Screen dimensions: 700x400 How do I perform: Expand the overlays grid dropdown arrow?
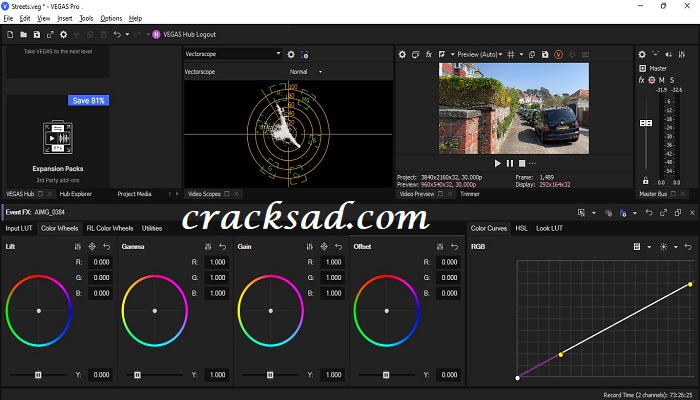click(521, 54)
